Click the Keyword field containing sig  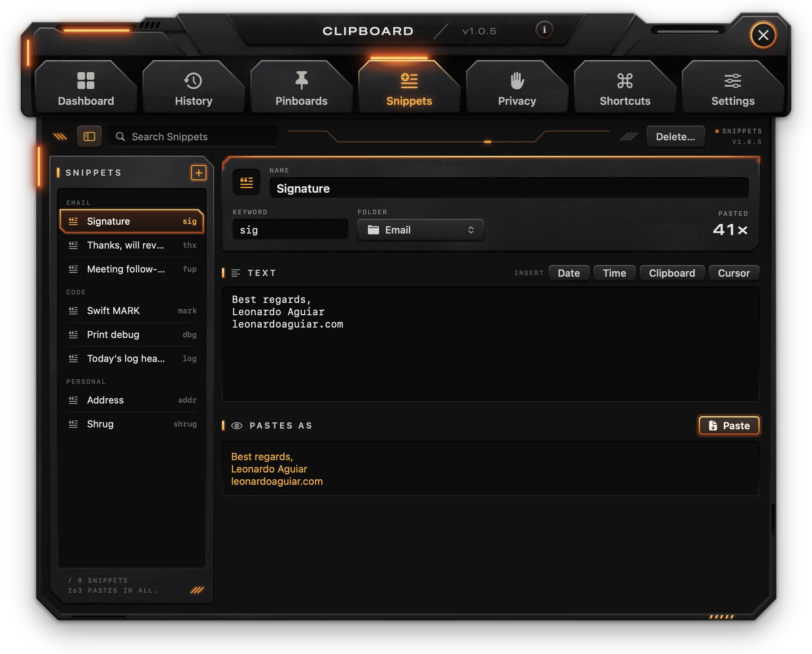click(x=290, y=230)
